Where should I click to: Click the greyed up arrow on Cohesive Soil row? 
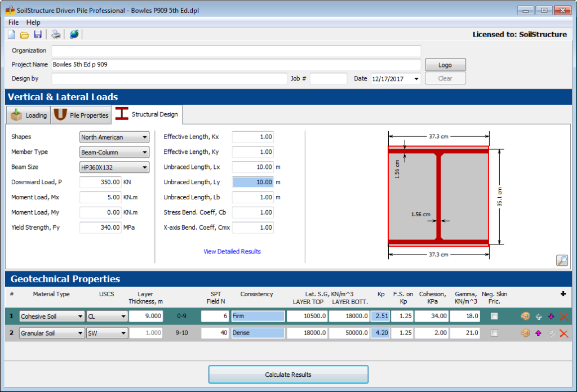coord(539,317)
